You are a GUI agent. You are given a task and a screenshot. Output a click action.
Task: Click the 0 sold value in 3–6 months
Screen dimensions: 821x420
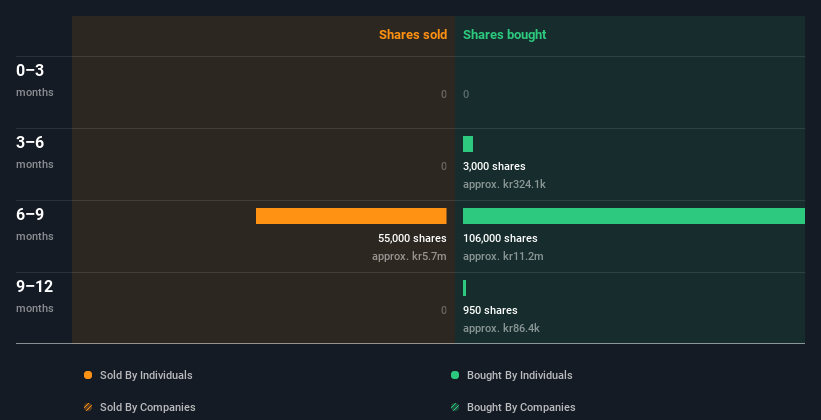(x=443, y=167)
